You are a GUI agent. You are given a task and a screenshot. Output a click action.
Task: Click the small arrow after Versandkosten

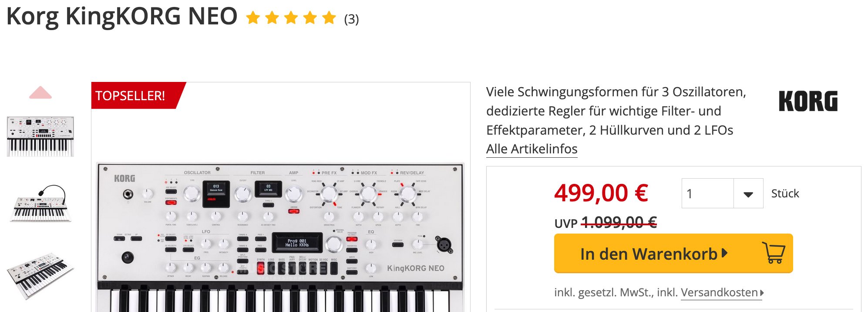pyautogui.click(x=762, y=292)
